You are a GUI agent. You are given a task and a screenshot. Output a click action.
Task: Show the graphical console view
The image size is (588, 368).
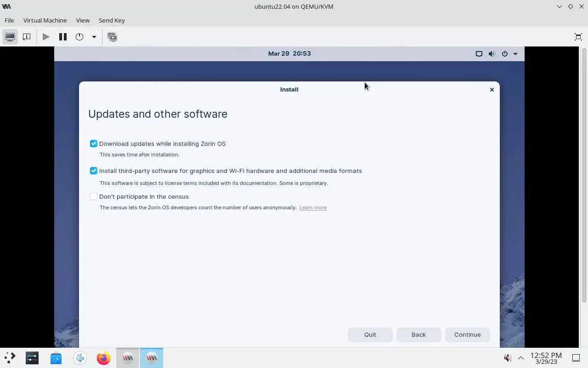[10, 37]
